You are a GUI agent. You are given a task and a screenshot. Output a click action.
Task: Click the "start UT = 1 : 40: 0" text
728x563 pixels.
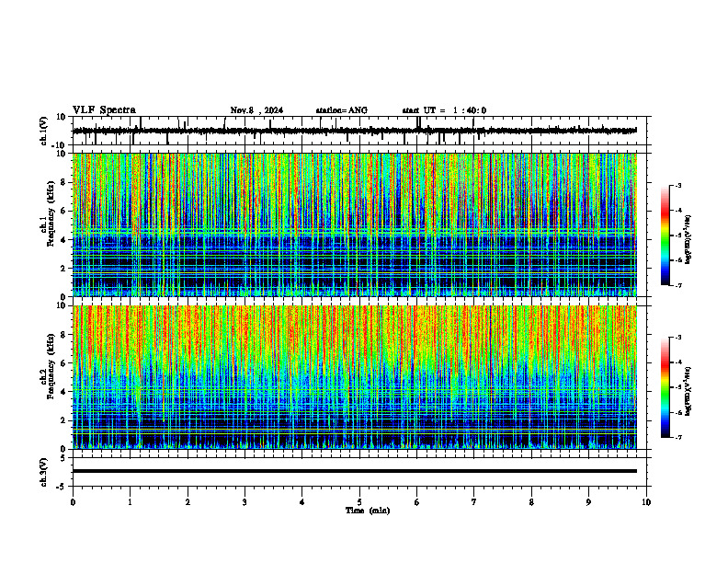(x=444, y=110)
